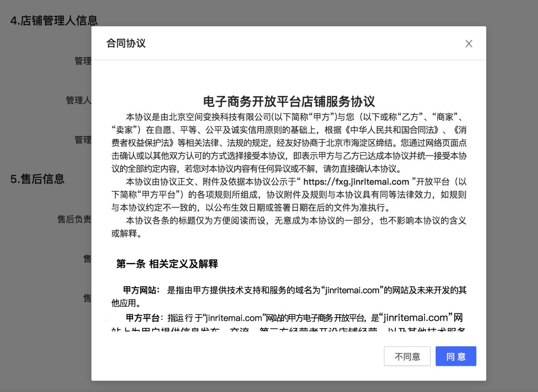Click the background heading 5.售后信息
Screen dimensions: 538x392
37,179
